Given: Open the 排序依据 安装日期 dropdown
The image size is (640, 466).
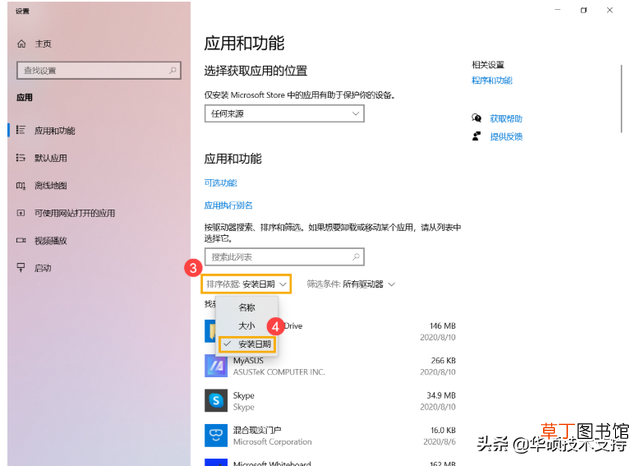Looking at the screenshot, I should (x=246, y=284).
